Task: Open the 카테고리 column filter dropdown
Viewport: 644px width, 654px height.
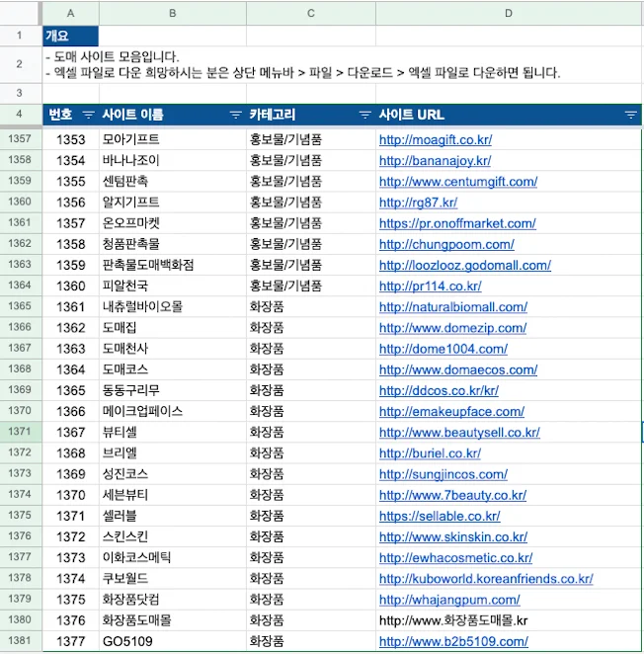Action: pos(364,115)
